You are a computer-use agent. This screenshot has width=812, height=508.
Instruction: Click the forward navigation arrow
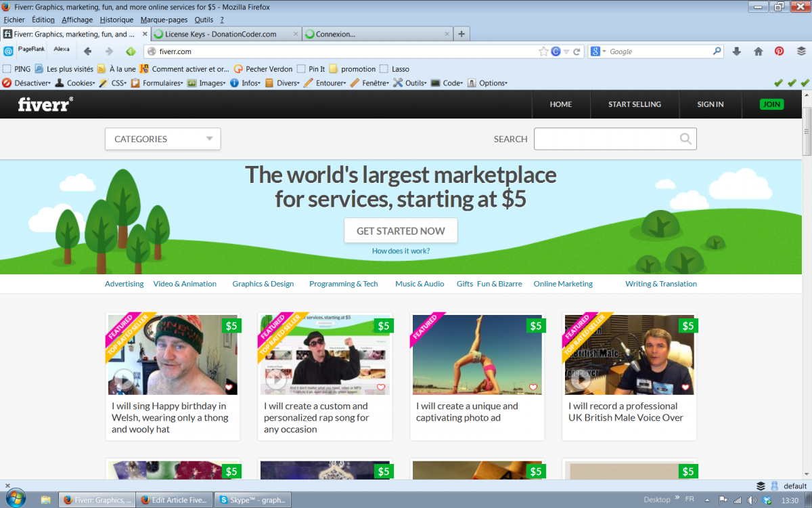point(109,51)
